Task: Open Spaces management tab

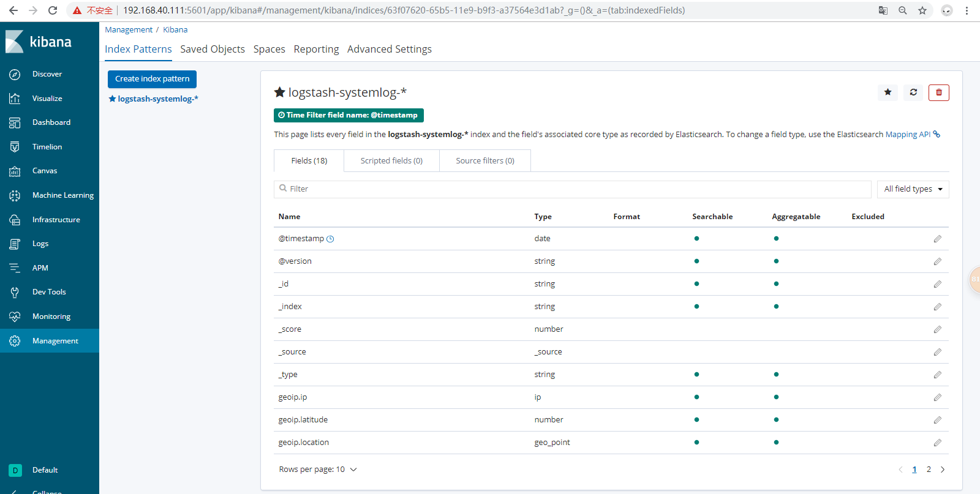Action: 269,49
